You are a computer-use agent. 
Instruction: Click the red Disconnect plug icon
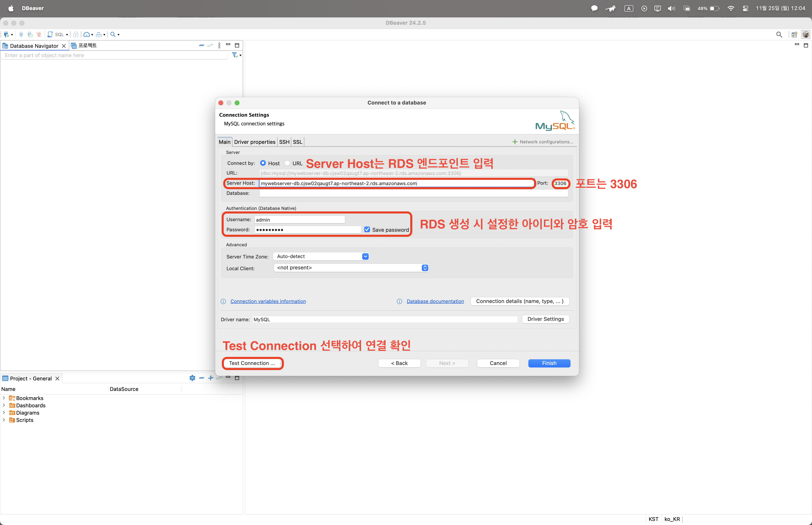[39, 34]
